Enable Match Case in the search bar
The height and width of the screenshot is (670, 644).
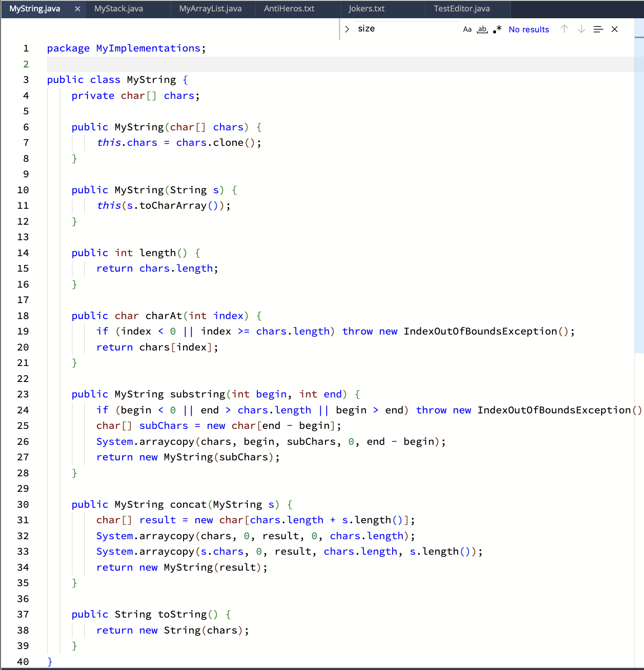coord(467,29)
